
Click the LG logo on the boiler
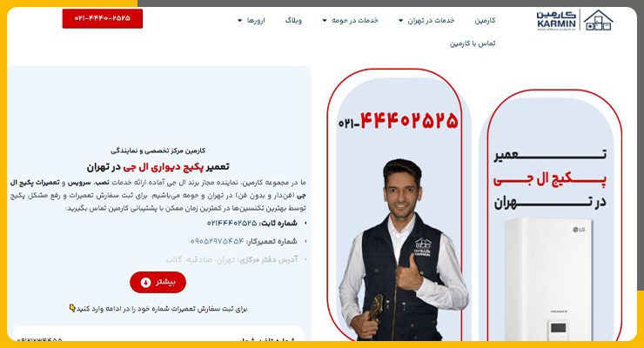tap(579, 230)
